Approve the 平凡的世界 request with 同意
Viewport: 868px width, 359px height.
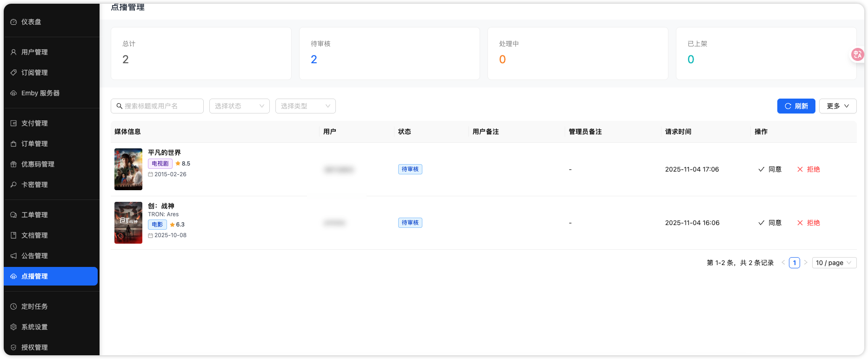coord(770,169)
